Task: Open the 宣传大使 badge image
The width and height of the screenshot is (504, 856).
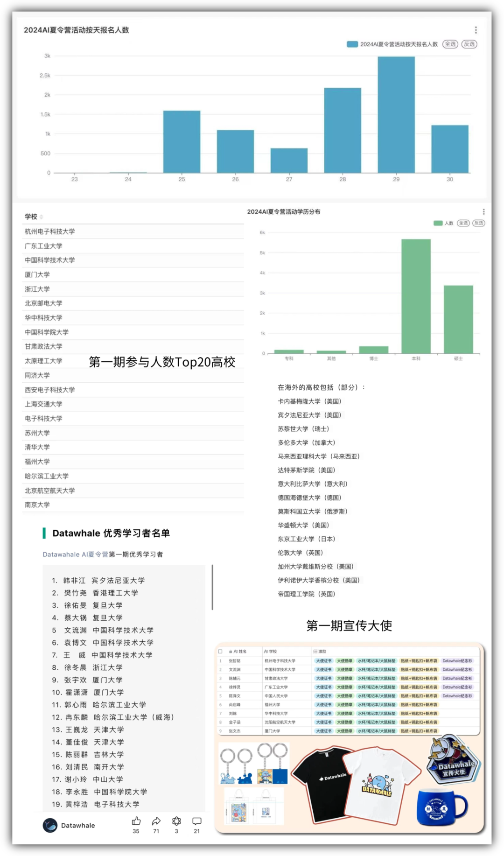Action: point(454,760)
